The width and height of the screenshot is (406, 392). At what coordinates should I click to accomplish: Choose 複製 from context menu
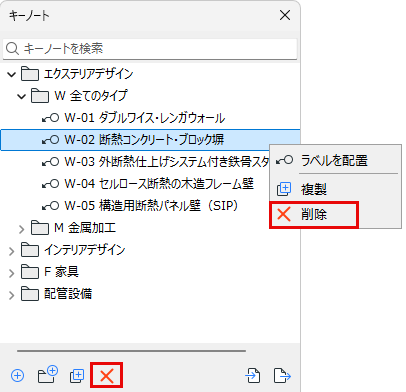[335, 189]
